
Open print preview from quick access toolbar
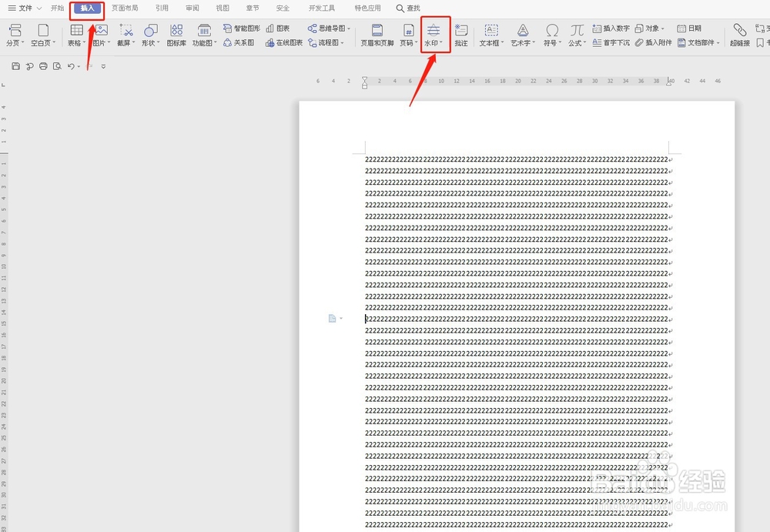click(57, 66)
